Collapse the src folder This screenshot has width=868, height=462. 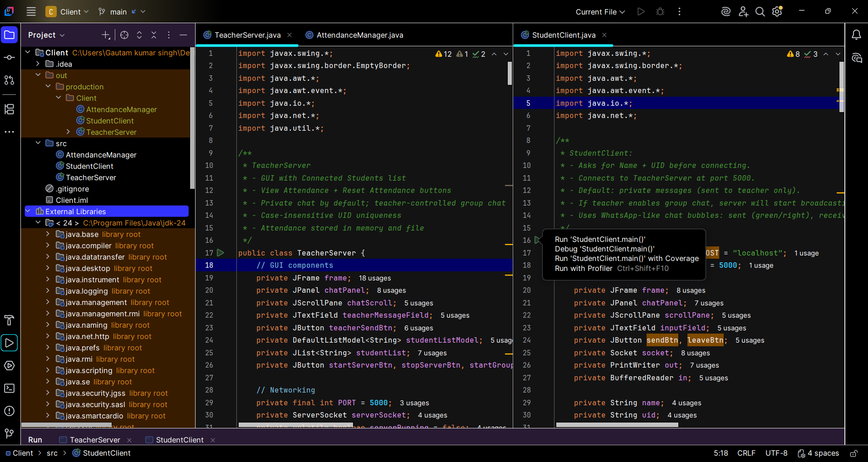pyautogui.click(x=38, y=143)
